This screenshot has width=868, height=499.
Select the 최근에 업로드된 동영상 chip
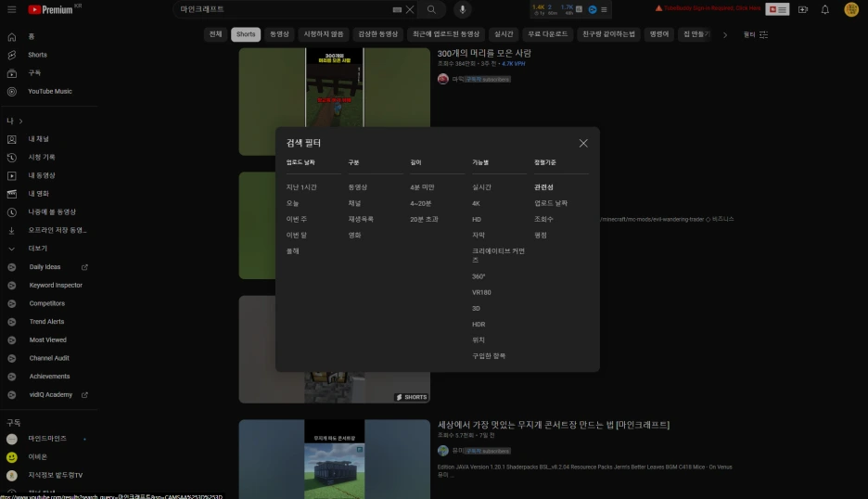point(446,34)
